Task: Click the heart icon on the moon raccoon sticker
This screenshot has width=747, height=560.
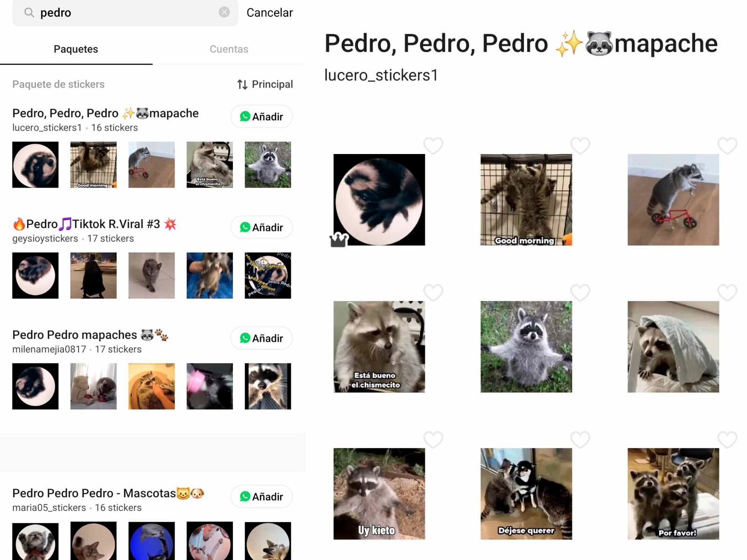Action: (x=433, y=145)
